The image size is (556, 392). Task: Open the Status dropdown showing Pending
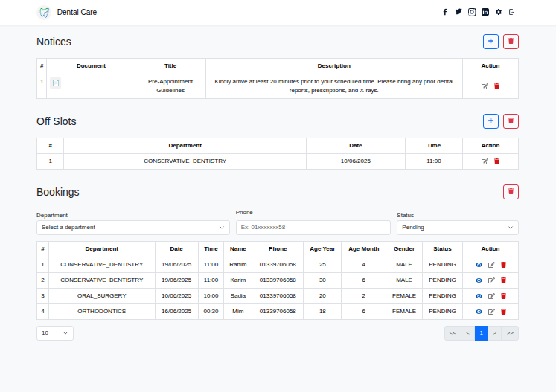[x=458, y=228]
